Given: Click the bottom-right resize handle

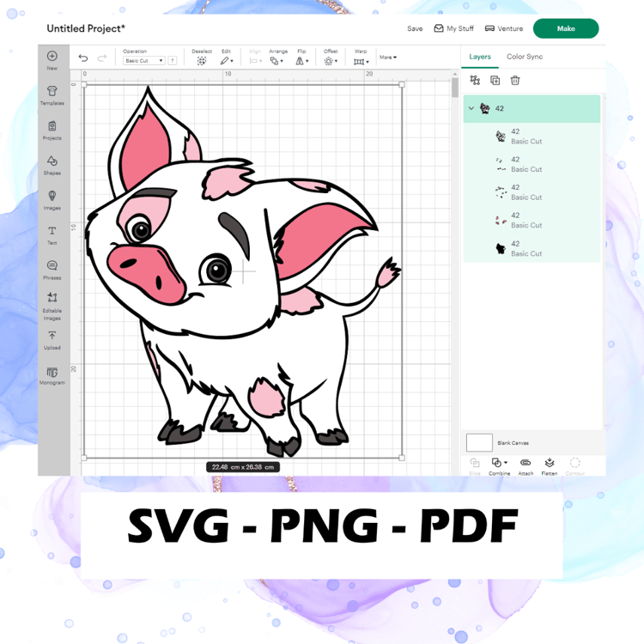Looking at the screenshot, I should tap(402, 458).
